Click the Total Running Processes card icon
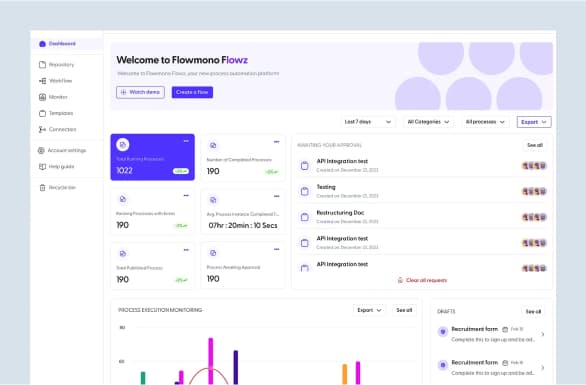This screenshot has height=385, width=586. pyautogui.click(x=123, y=145)
